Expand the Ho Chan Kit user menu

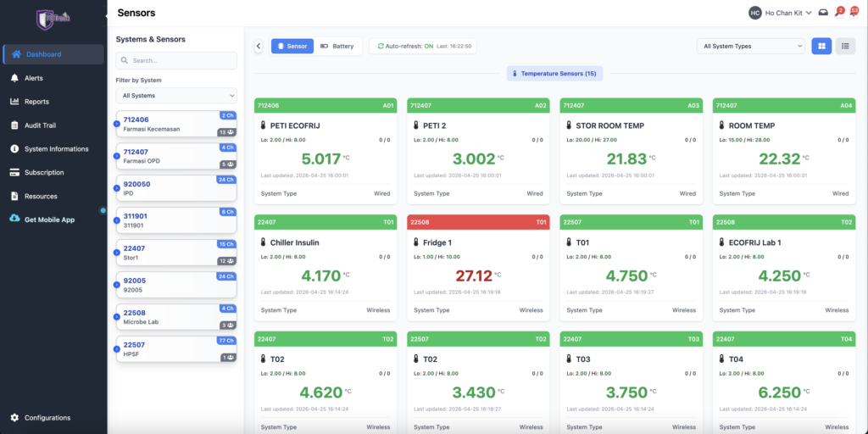(x=780, y=13)
